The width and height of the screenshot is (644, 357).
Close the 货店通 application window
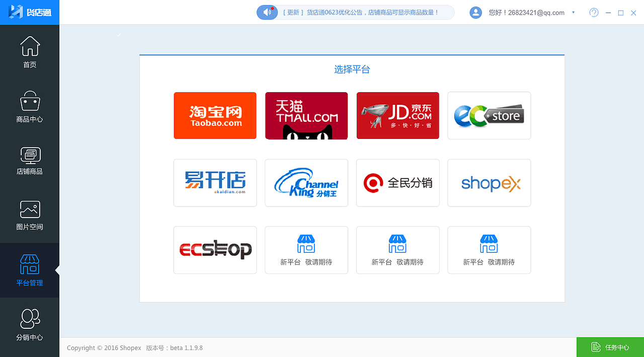click(634, 13)
